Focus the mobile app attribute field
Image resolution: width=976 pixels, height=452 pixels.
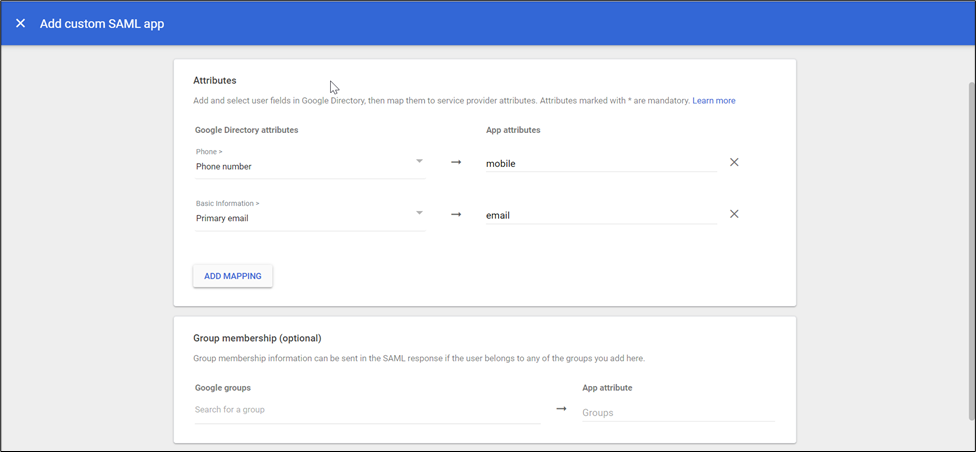coord(600,163)
